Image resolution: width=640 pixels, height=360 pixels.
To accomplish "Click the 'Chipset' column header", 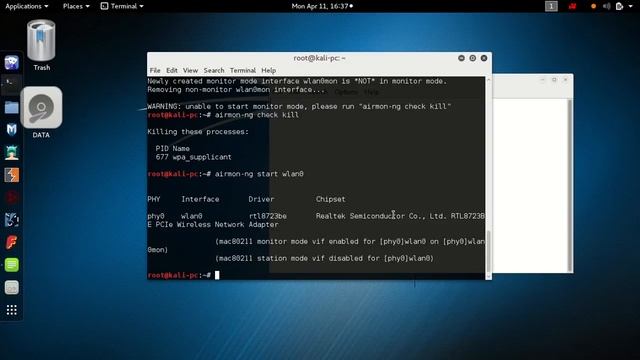I will click(331, 199).
